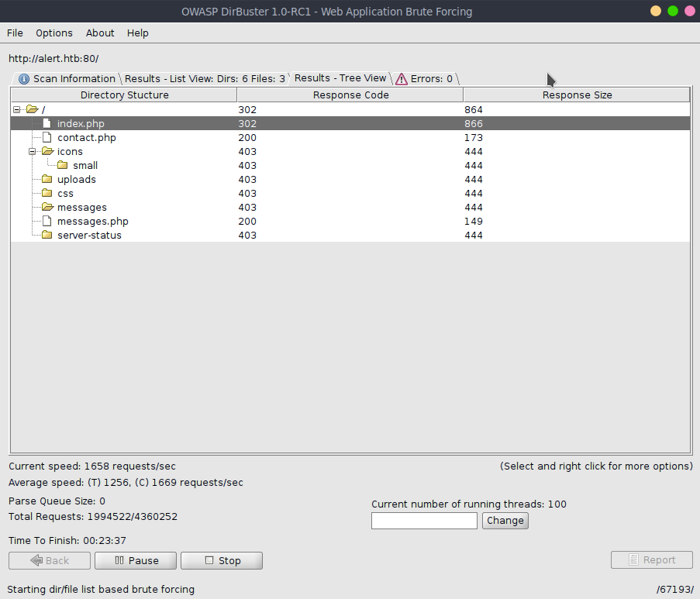The width and height of the screenshot is (700, 599).
Task: Click the pink window control button
Action: click(x=690, y=11)
